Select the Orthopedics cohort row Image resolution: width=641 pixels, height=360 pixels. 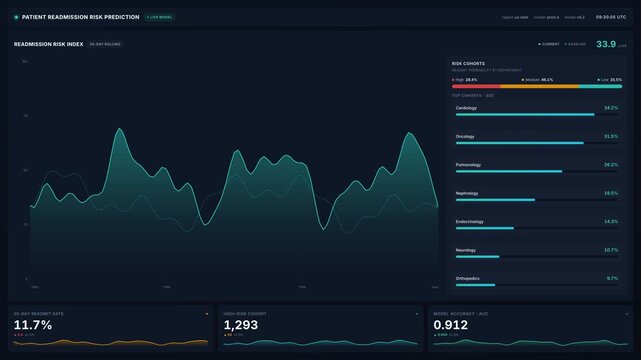pyautogui.click(x=537, y=281)
